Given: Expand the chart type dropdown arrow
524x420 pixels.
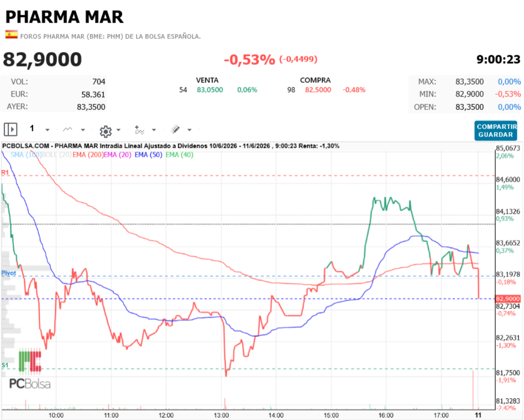Looking at the screenshot, I should [83, 130].
